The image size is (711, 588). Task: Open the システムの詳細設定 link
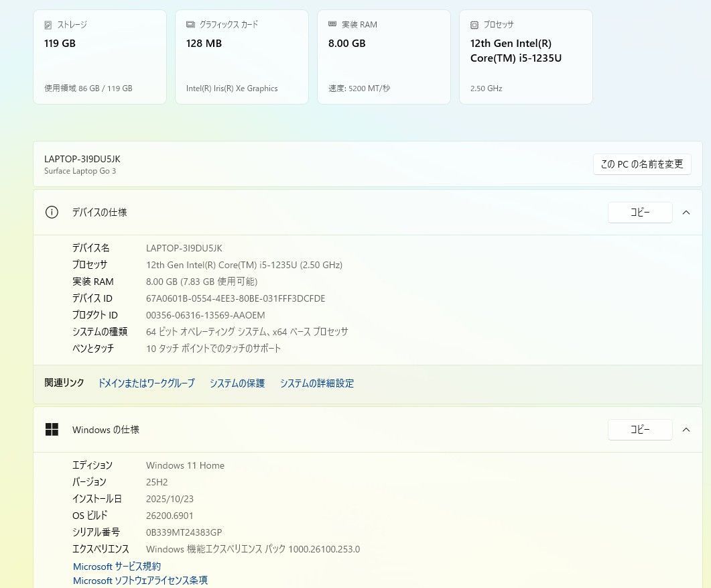[317, 384]
